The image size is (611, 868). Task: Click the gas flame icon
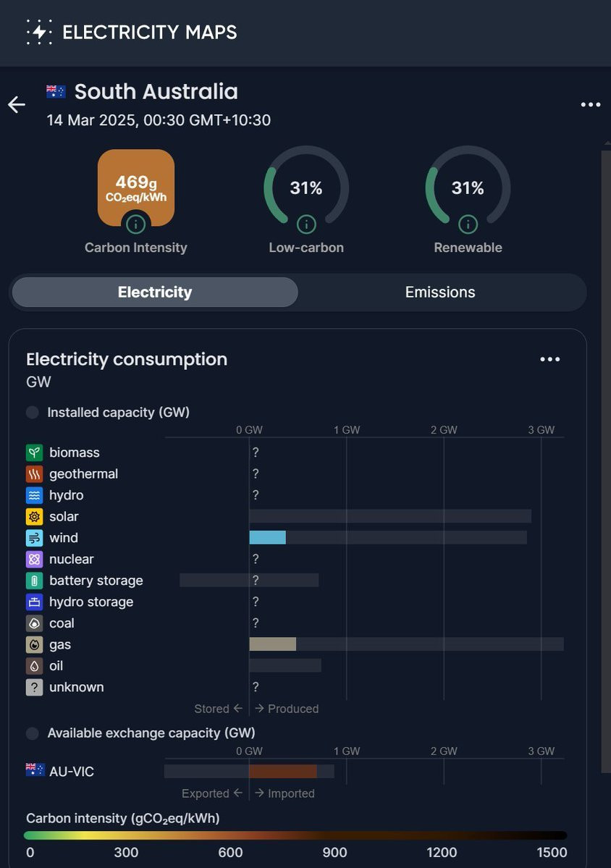pos(34,645)
